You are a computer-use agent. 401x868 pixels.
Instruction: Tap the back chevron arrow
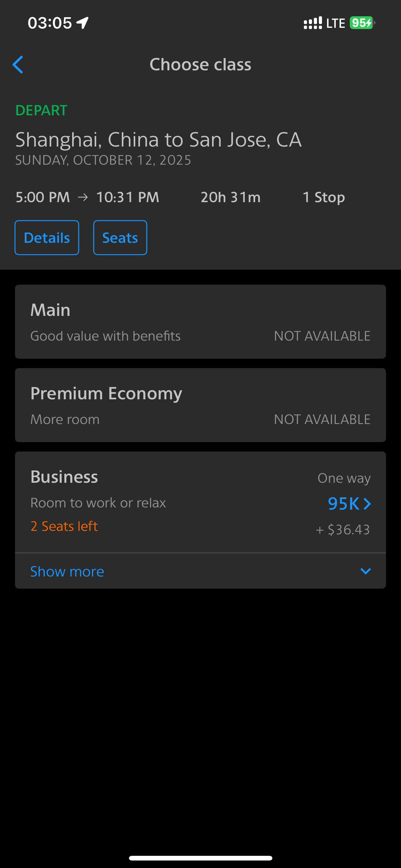(18, 64)
